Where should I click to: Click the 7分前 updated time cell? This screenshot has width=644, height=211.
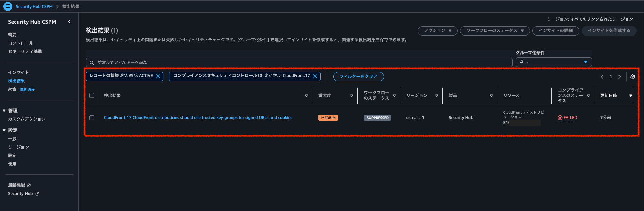pyautogui.click(x=606, y=118)
